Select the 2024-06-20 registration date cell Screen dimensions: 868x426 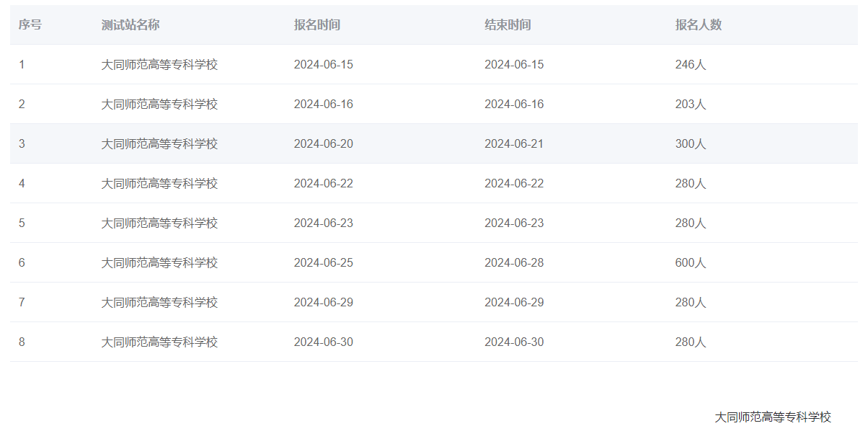point(324,143)
